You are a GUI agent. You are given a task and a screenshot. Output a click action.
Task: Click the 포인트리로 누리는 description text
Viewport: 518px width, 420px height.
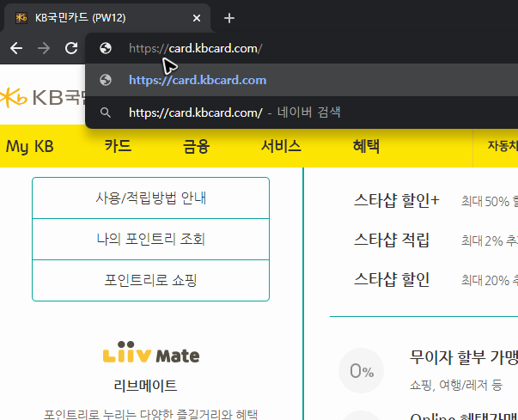[x=150, y=414]
